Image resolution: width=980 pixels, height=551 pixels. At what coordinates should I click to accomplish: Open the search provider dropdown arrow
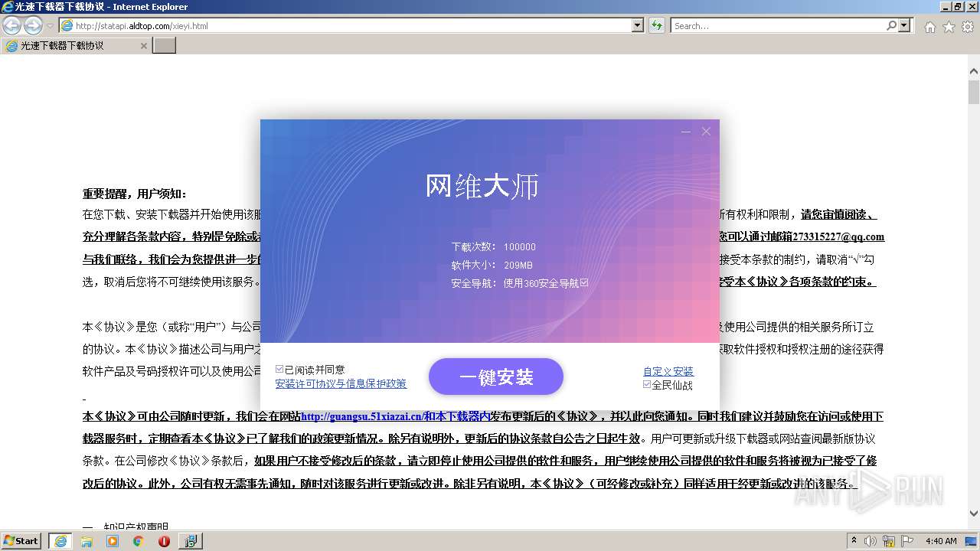(906, 25)
